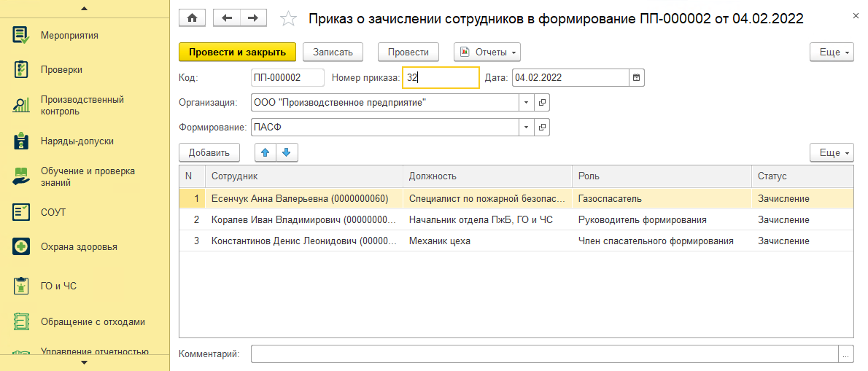Add document to favorites star

click(x=288, y=19)
